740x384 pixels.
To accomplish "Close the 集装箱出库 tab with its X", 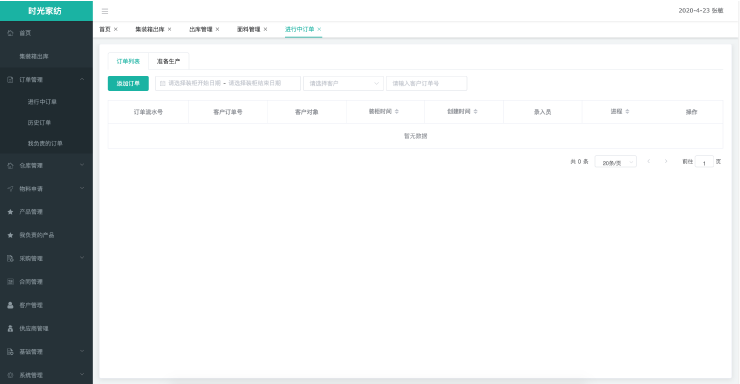I will 169,29.
